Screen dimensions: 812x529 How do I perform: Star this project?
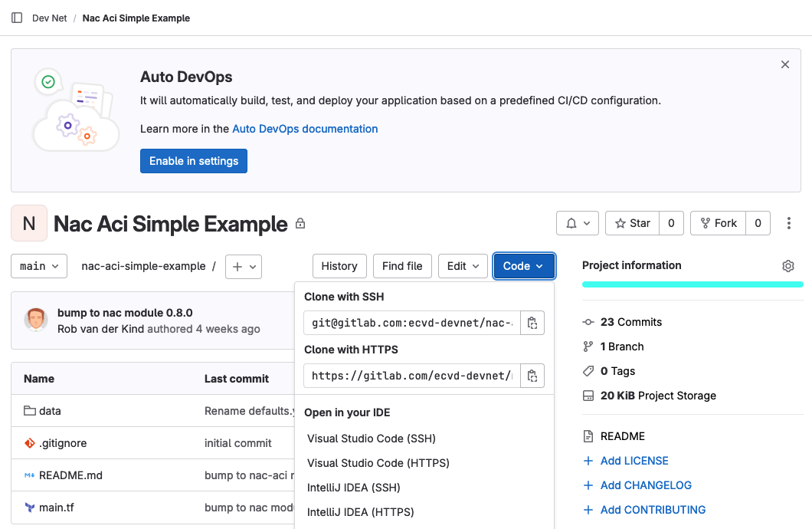point(632,223)
